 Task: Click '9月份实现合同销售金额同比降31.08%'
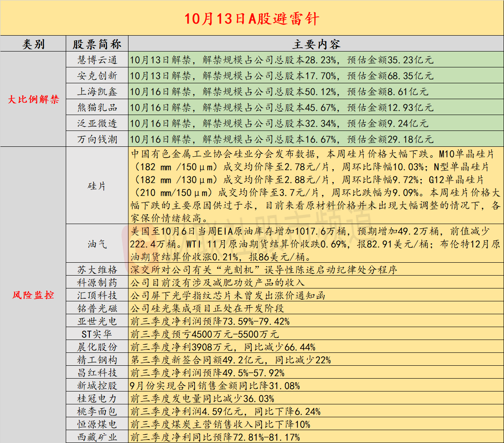(x=215, y=385)
